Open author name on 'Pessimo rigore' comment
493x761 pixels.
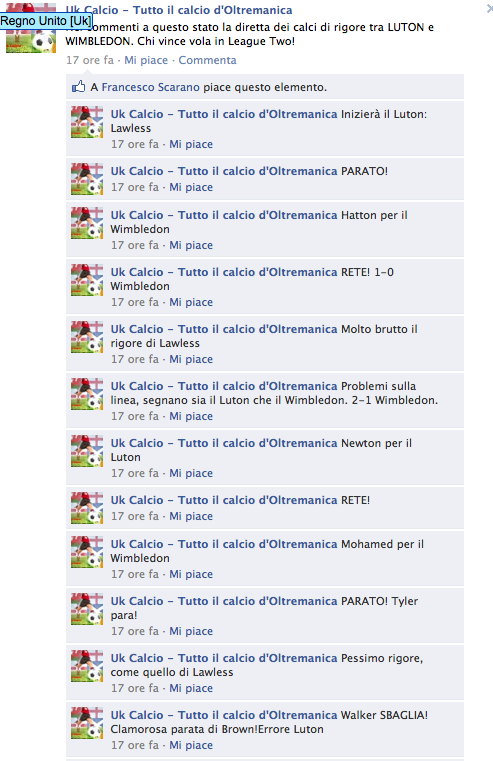click(x=224, y=658)
